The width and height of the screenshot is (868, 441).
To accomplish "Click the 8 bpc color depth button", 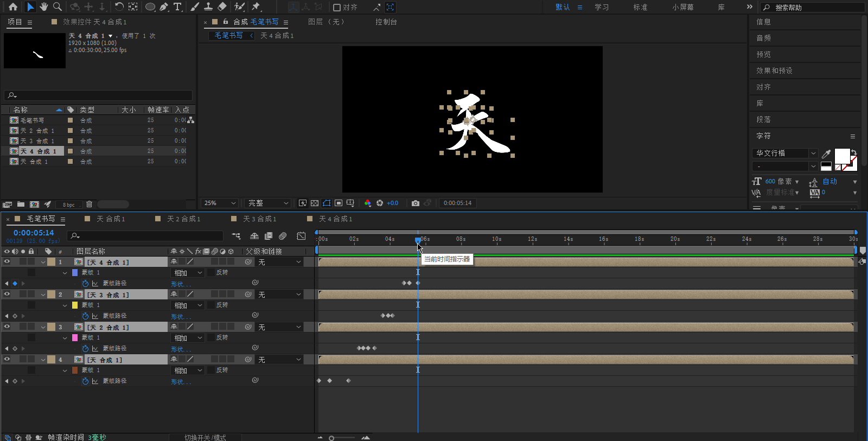I will point(69,204).
